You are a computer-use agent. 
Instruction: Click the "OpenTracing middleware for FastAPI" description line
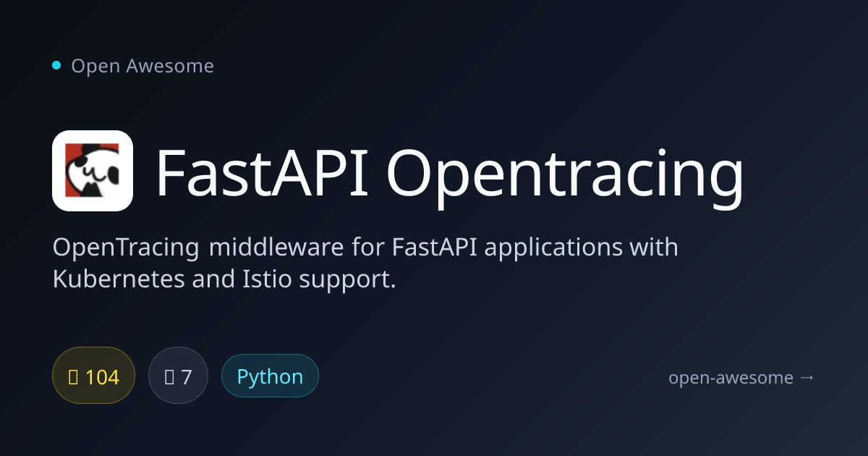(x=365, y=248)
